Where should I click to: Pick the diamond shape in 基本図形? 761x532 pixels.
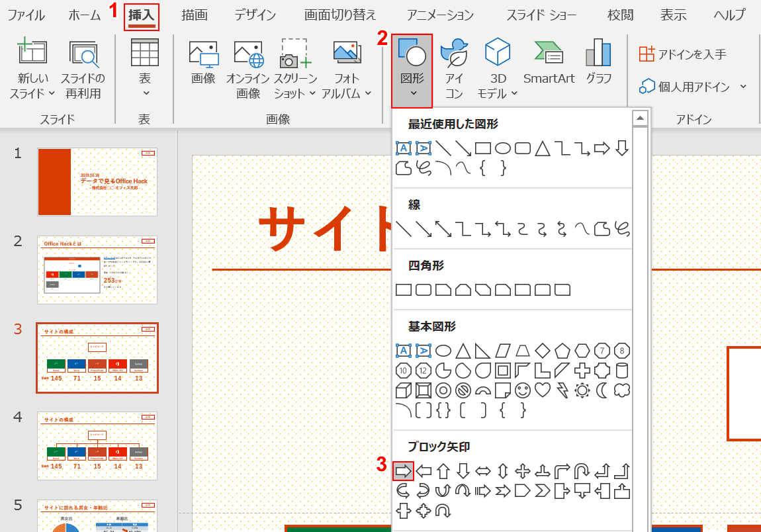tap(543, 351)
